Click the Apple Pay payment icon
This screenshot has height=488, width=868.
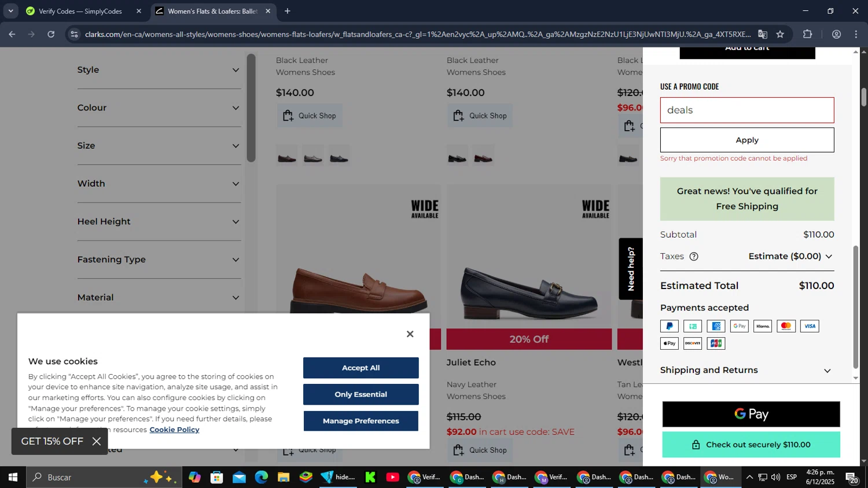[x=669, y=343]
